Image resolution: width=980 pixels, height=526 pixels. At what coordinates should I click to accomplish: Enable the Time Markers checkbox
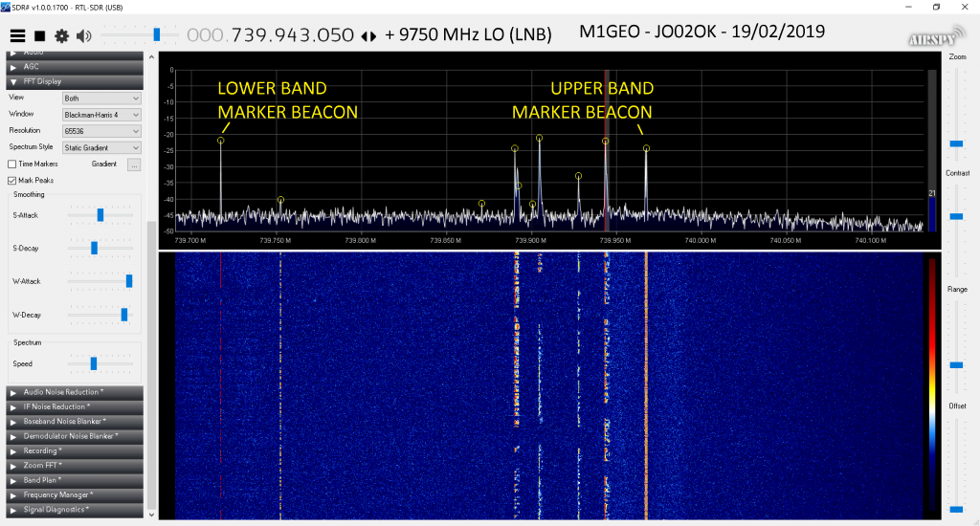[11, 164]
